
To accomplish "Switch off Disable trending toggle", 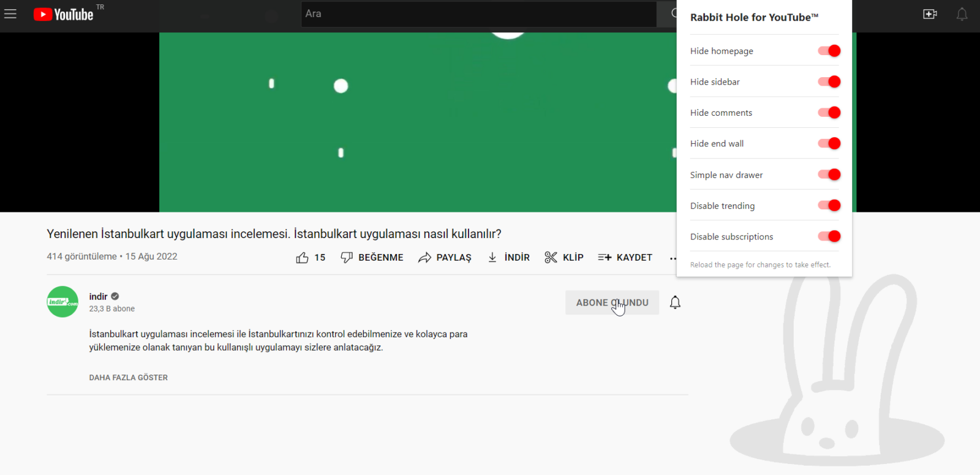I will click(829, 206).
